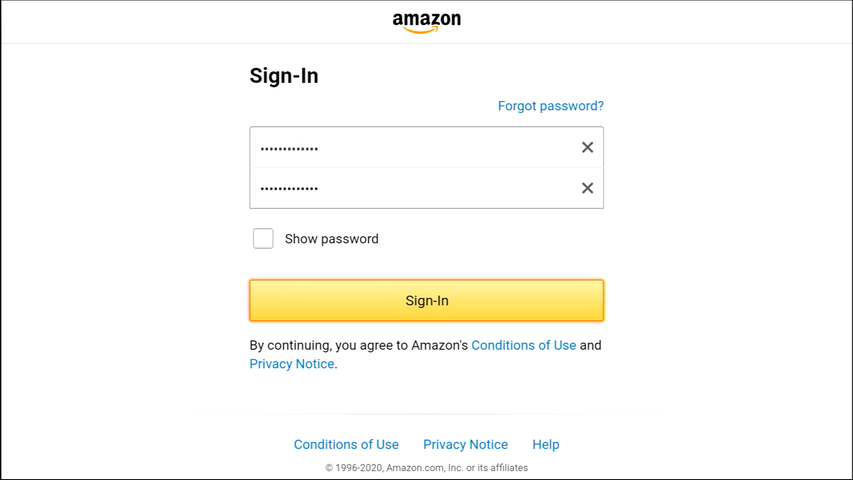Click the Amazon.com copyright notice text

(x=426, y=467)
